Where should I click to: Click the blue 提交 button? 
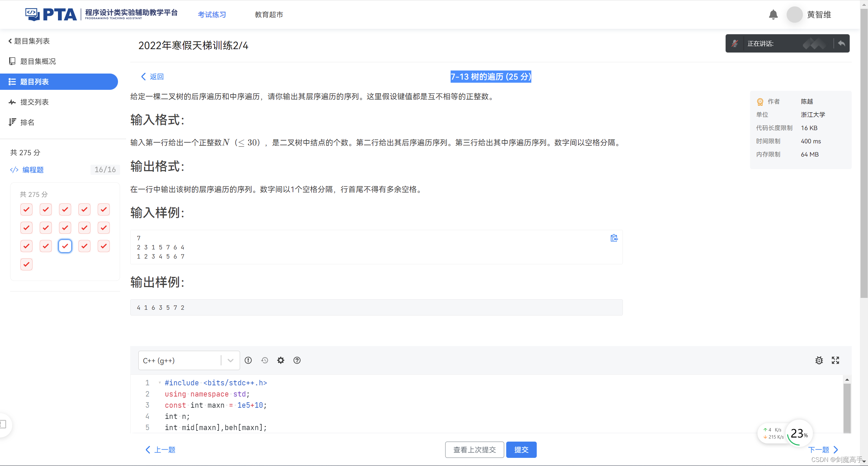[521, 450]
